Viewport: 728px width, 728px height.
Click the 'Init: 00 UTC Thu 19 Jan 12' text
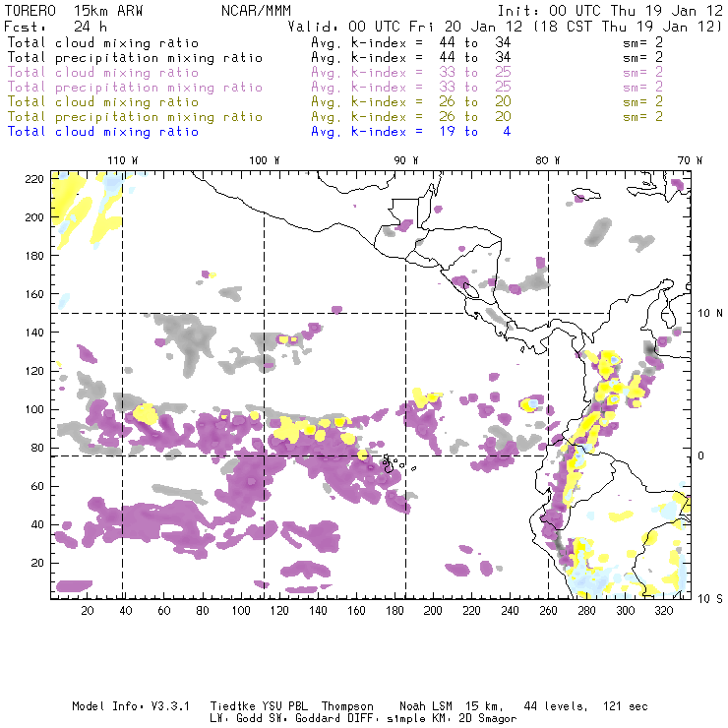point(610,11)
